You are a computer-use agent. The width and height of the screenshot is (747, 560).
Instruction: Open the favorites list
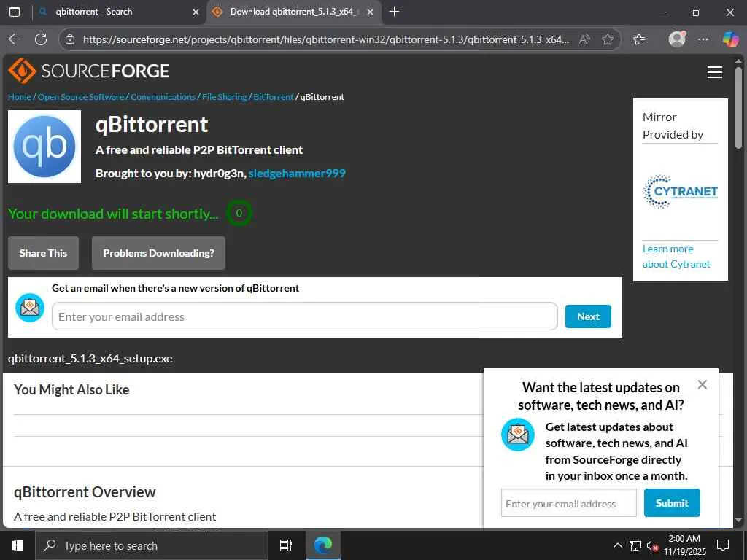[x=639, y=39]
